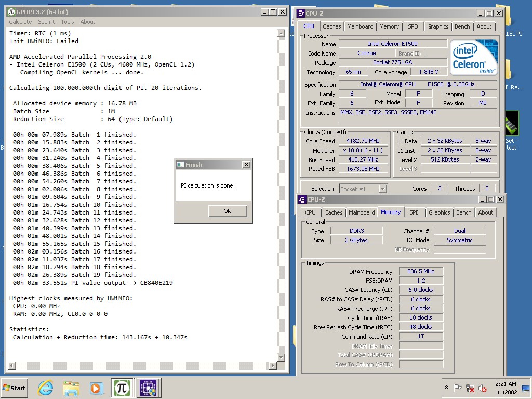
Task: Open the Start menu
Action: 14,388
